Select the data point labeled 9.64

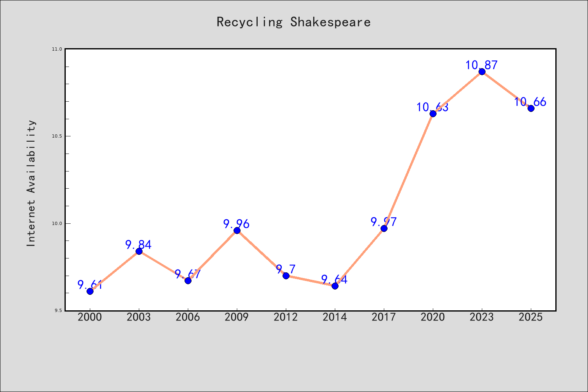[x=335, y=286]
